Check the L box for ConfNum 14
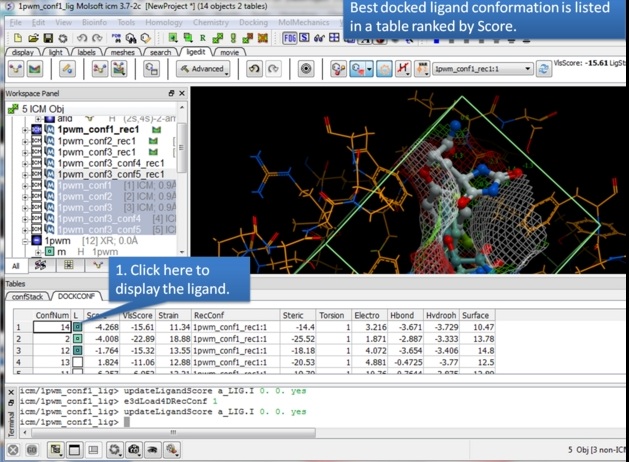This screenshot has height=462, width=630. (x=78, y=326)
